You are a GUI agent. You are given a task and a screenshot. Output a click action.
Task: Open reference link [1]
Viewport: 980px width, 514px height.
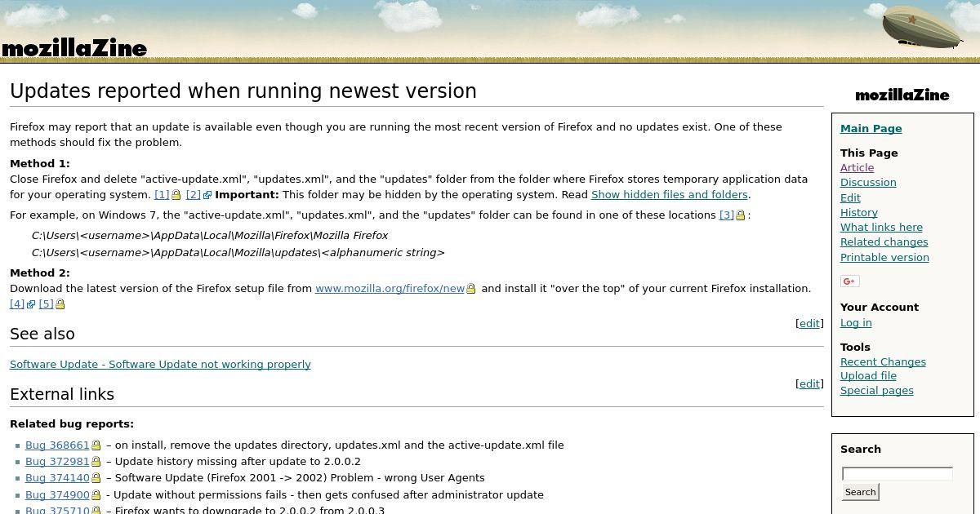(162, 195)
